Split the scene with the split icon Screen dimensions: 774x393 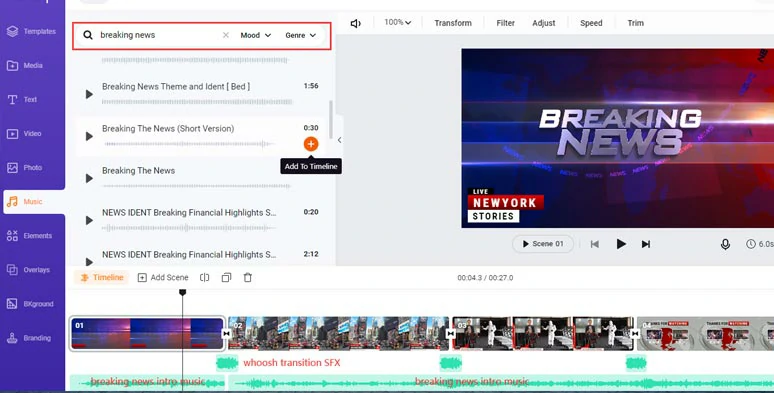click(x=204, y=277)
